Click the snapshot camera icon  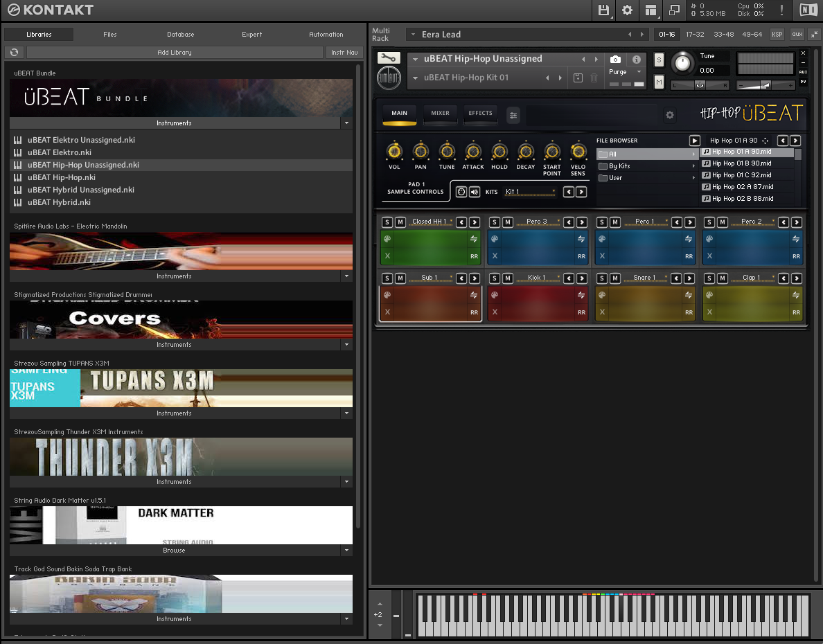point(616,60)
